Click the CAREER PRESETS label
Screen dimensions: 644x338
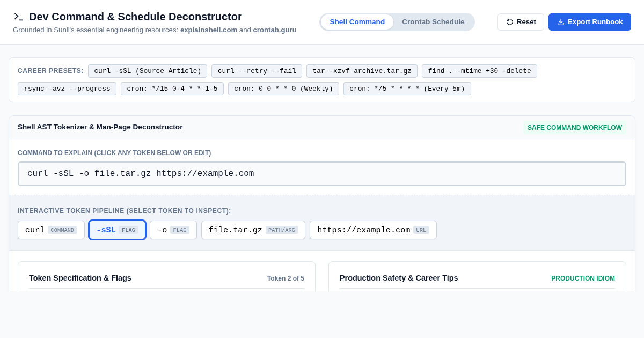click(51, 71)
